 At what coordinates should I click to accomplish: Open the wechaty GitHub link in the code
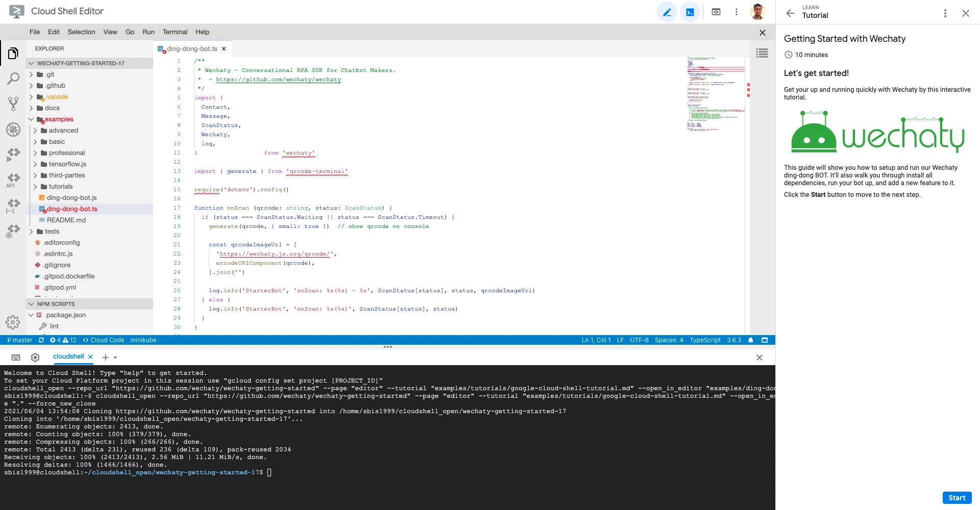[279, 79]
